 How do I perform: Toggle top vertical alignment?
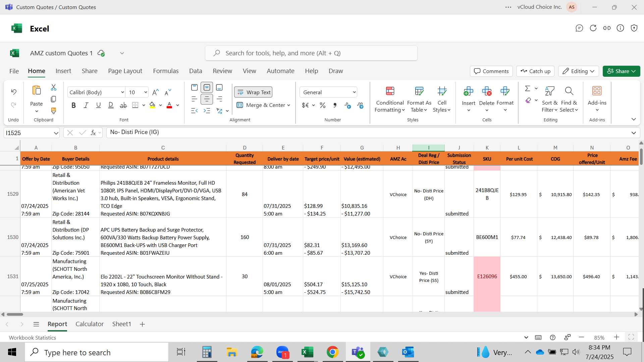coord(195,87)
